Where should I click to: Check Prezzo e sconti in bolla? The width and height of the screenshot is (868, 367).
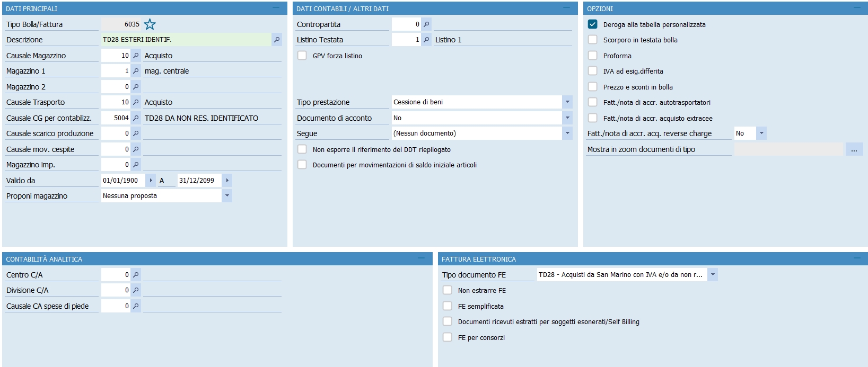pyautogui.click(x=593, y=87)
